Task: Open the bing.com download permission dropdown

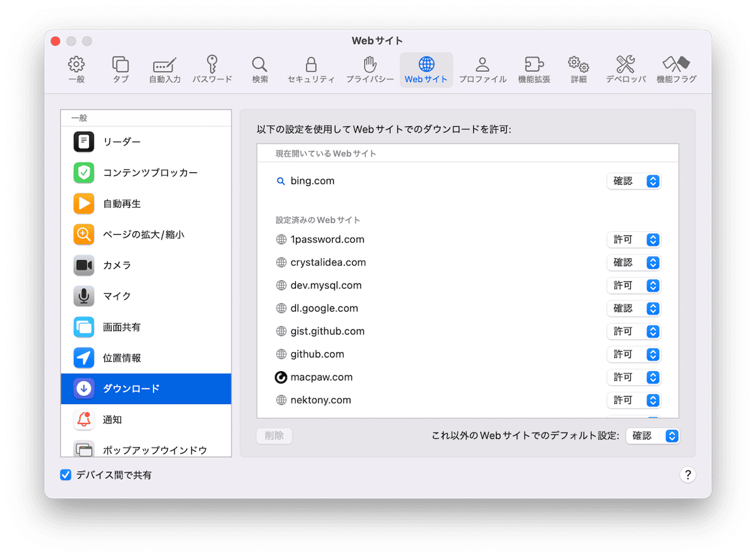Action: [x=634, y=181]
